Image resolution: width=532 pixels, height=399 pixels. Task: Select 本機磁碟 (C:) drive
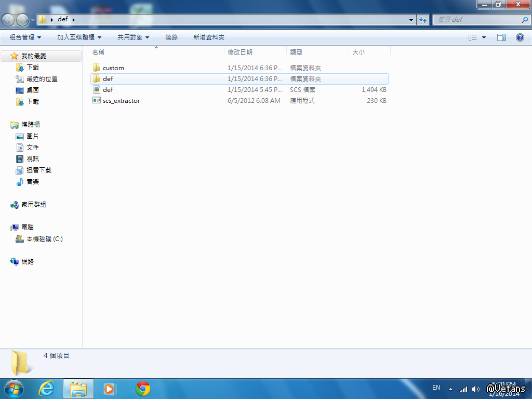pos(45,239)
